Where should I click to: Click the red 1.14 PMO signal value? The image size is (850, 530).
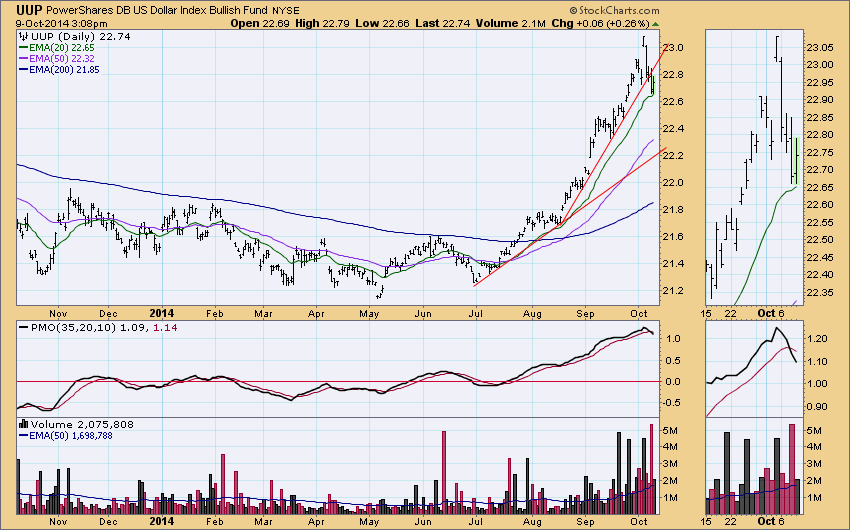165,327
